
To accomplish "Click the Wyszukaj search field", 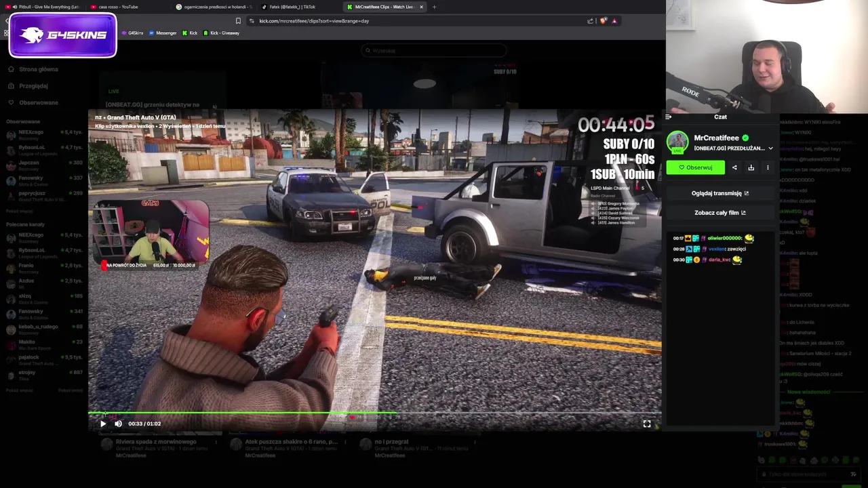I will pyautogui.click(x=434, y=51).
